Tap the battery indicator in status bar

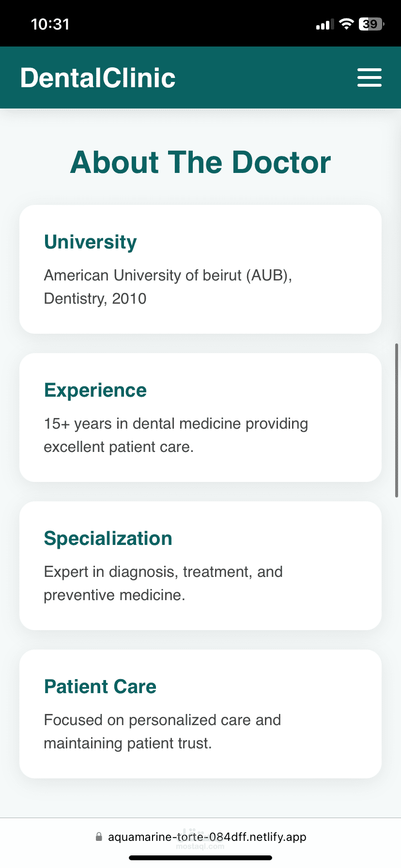[371, 24]
